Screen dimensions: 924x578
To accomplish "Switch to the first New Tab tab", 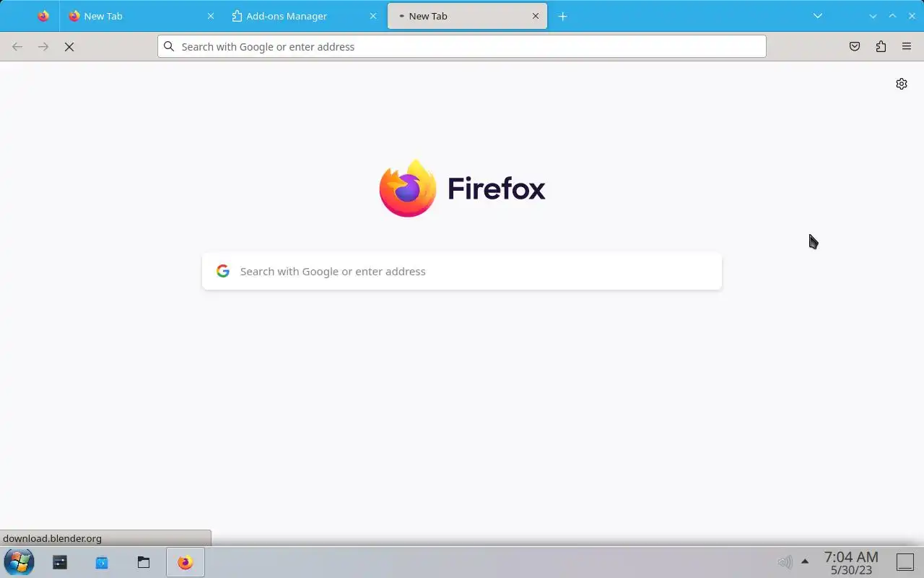I will (141, 16).
